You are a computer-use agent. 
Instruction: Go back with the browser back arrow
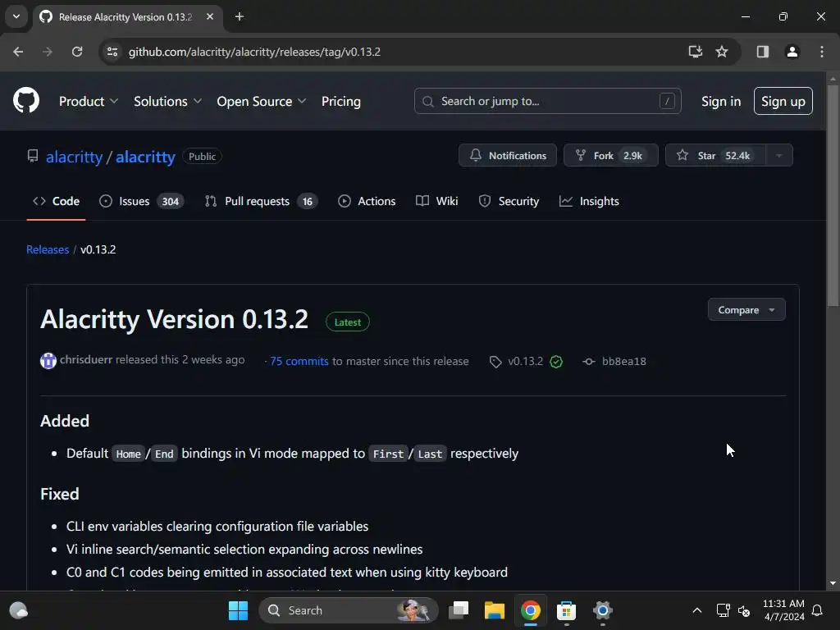point(18,52)
